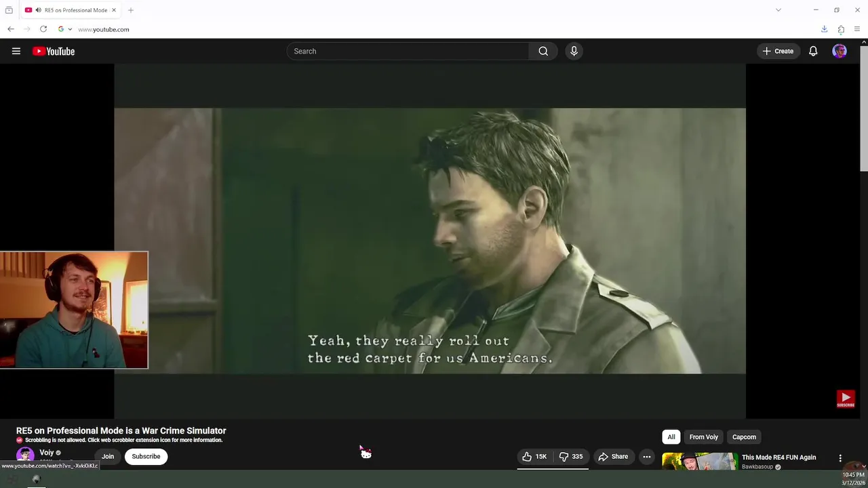Dislike the video with thumbs down
Viewport: 868px width, 488px height.
pos(571,456)
